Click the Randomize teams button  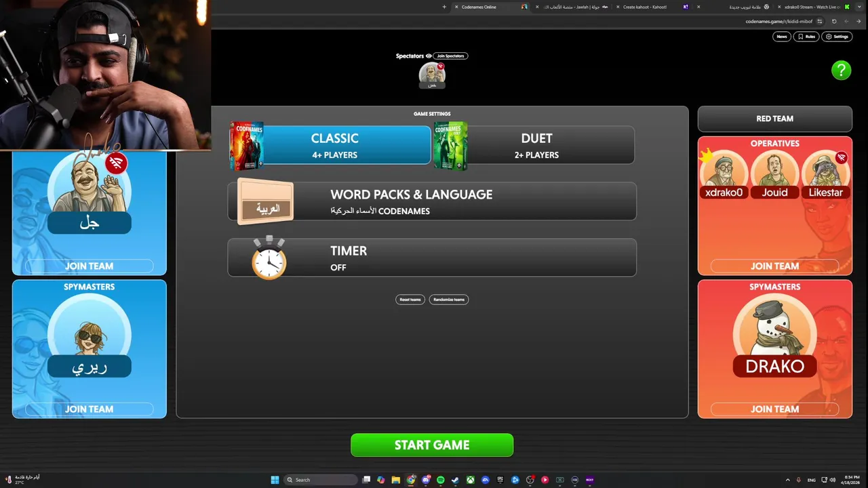pos(449,300)
